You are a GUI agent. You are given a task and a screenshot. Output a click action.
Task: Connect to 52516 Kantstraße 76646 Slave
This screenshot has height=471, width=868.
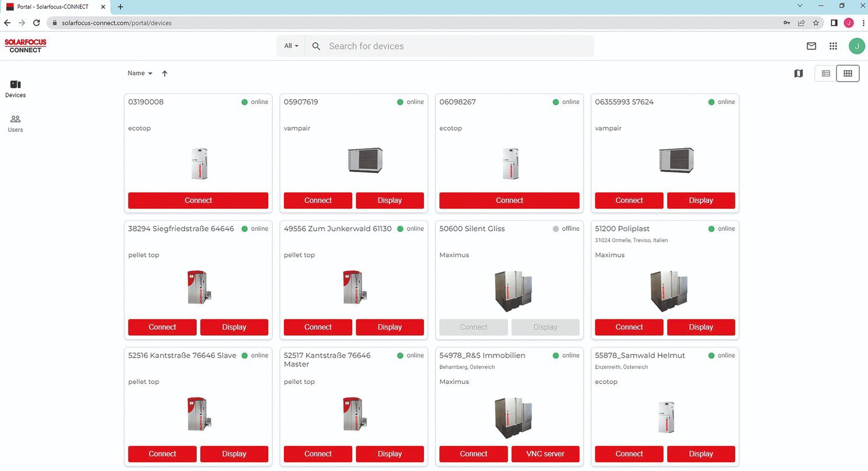162,453
